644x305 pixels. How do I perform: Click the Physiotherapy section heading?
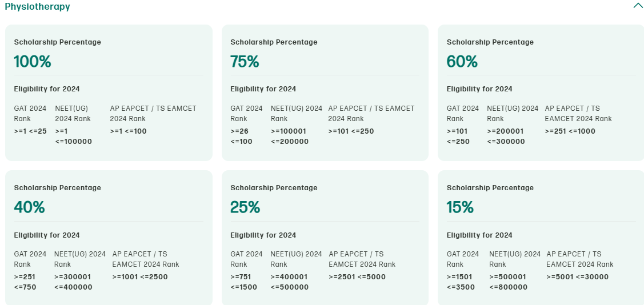pyautogui.click(x=37, y=7)
